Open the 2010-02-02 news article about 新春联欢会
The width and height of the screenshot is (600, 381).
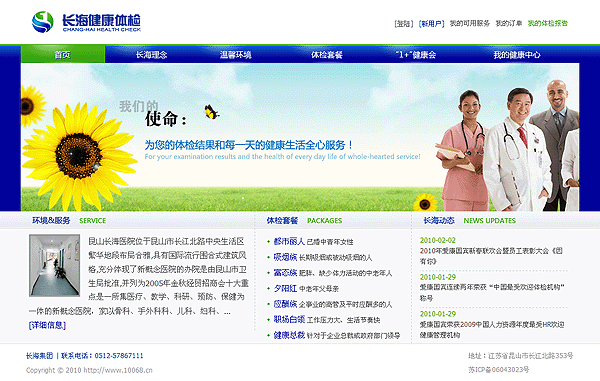(x=491, y=256)
